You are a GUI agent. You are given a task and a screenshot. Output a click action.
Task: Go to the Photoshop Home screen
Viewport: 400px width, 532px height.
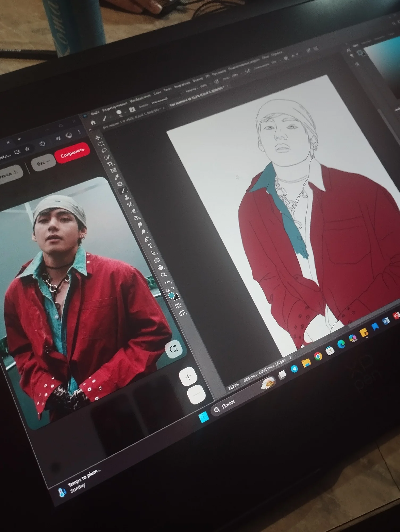click(93, 123)
